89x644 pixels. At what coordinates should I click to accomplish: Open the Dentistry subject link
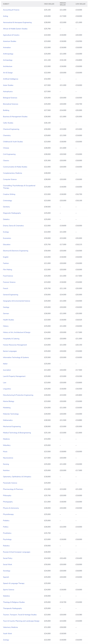[7, 207]
